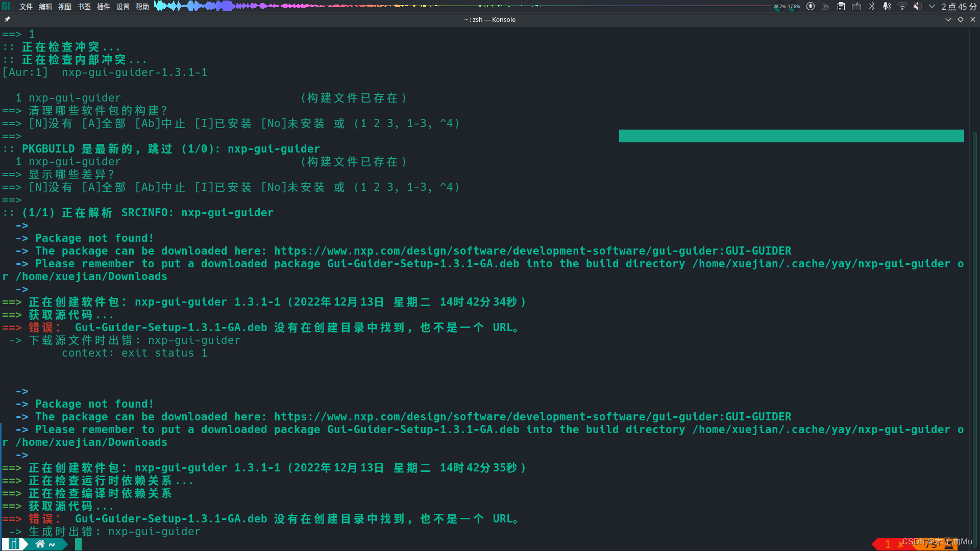Click the prompt "显示哪些差异?"
The height and width of the screenshot is (551, 980).
click(x=71, y=174)
